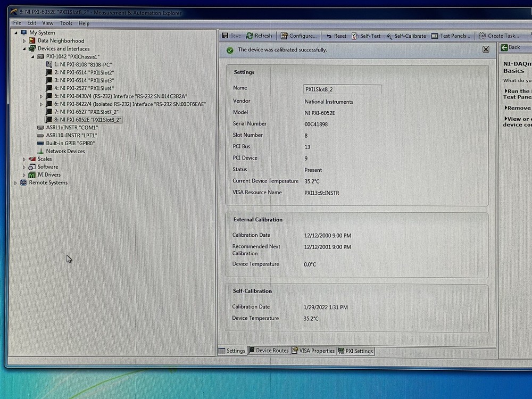
Task: Open the Tools menu
Action: pos(66,23)
